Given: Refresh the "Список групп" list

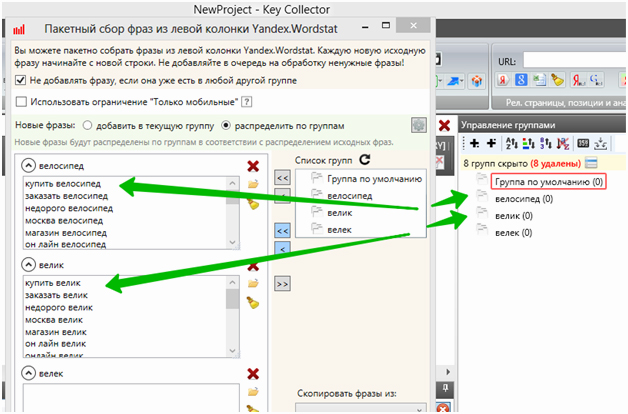Looking at the screenshot, I should pos(364,160).
